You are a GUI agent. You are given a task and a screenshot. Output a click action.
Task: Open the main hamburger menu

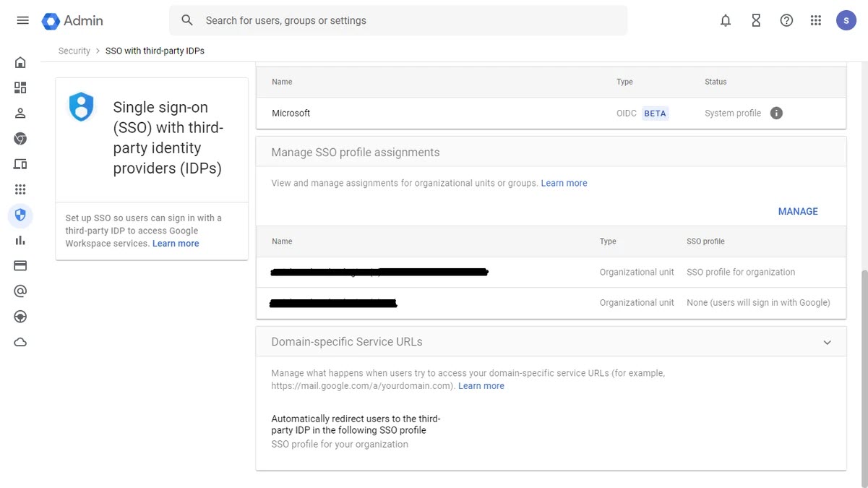[22, 20]
